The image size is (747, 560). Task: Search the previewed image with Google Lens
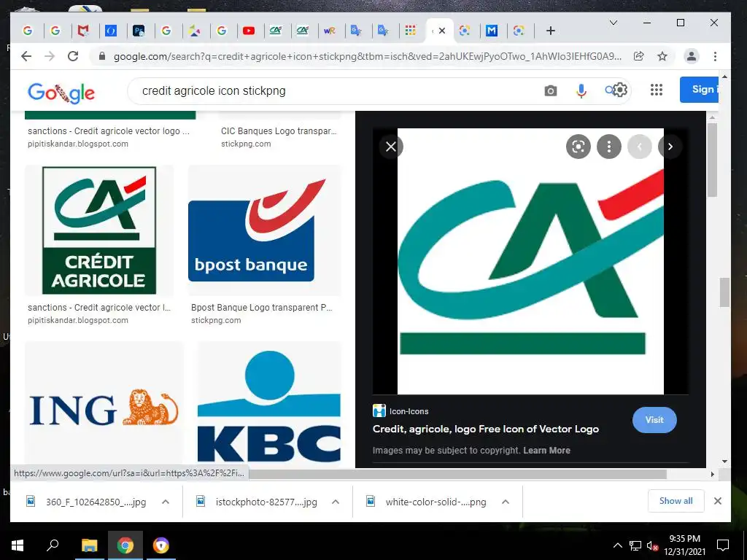coord(578,147)
